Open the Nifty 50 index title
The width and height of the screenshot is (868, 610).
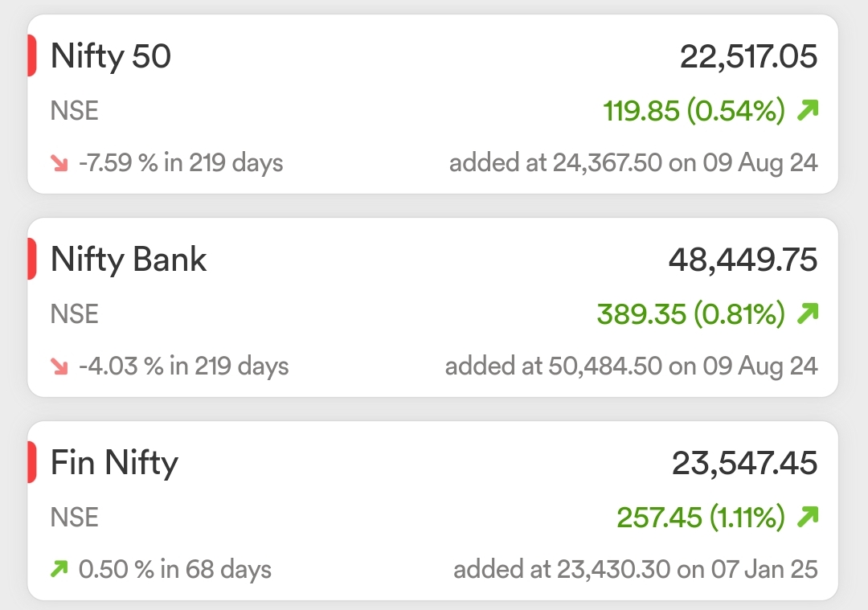111,57
